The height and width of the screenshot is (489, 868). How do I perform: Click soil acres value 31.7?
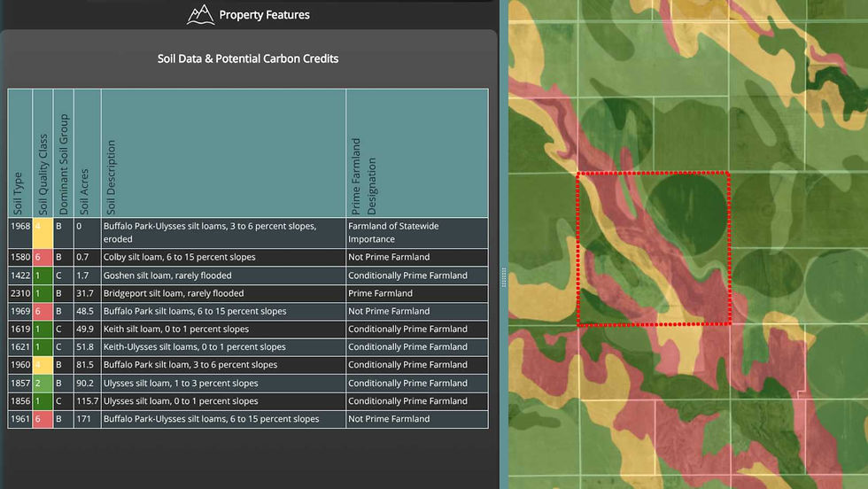pos(85,293)
